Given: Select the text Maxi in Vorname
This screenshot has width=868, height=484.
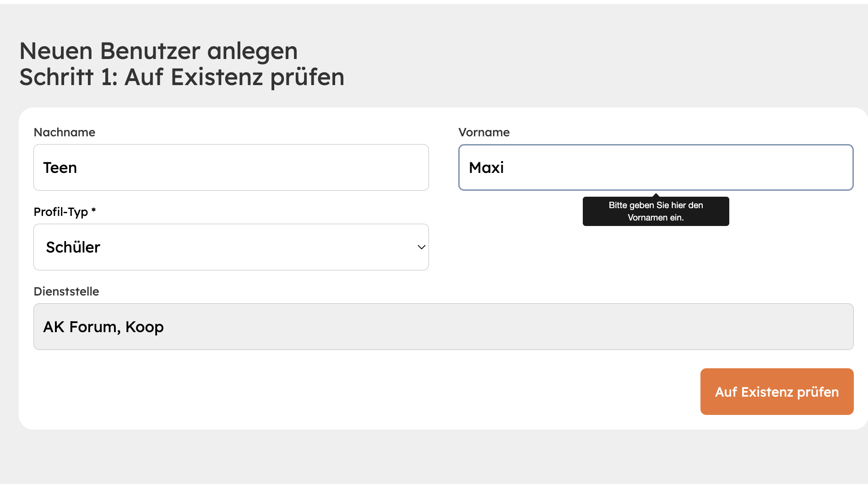Looking at the screenshot, I should click(x=486, y=167).
